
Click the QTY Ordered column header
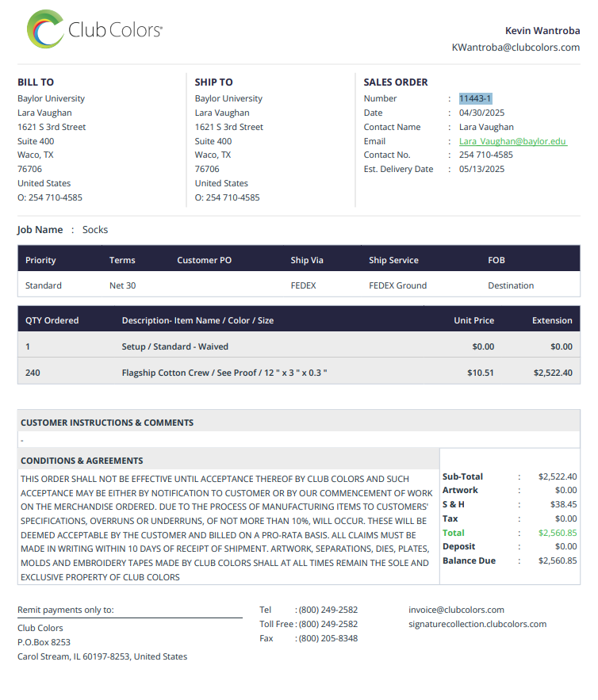click(x=52, y=320)
